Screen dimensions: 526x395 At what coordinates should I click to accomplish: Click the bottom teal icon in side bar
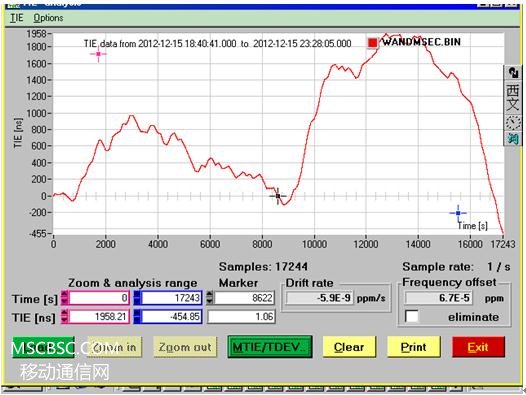click(513, 138)
